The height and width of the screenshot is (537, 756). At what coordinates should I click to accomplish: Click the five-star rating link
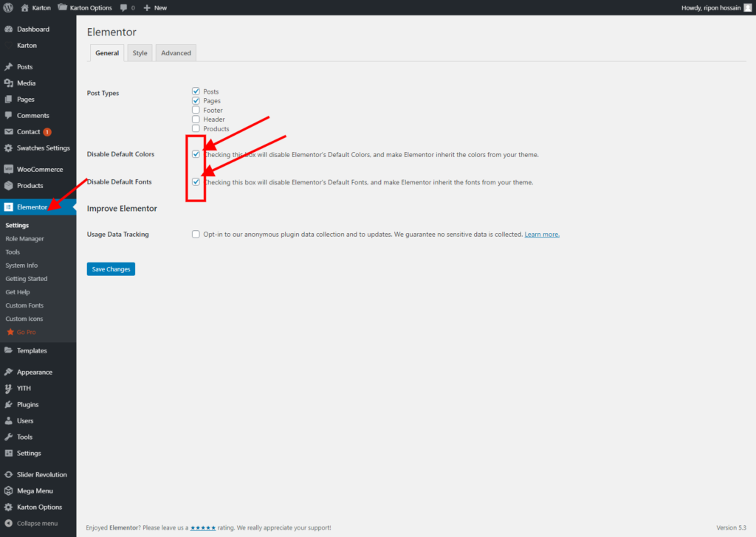[x=203, y=528]
